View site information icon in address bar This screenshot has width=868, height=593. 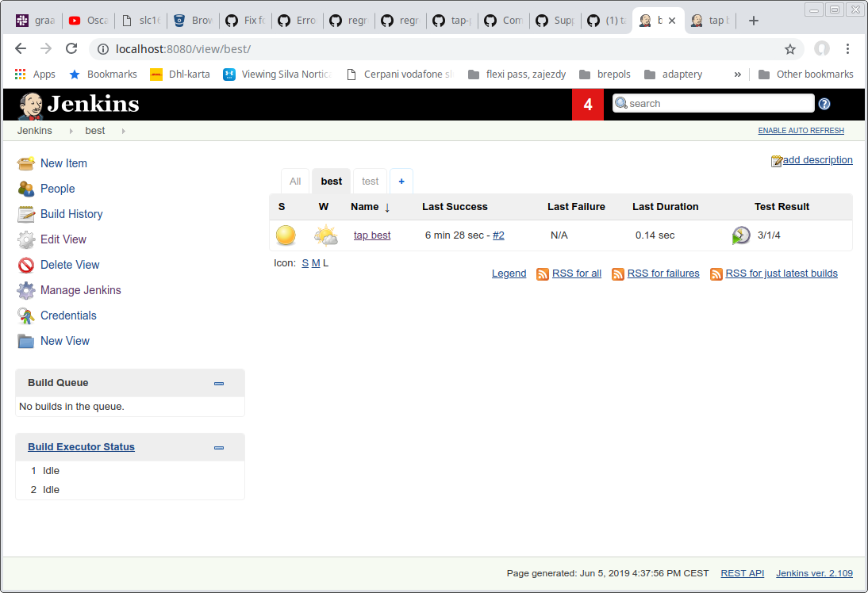103,49
